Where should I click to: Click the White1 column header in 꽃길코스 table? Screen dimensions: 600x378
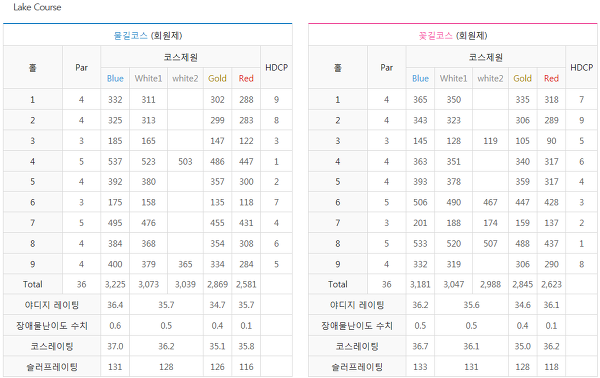click(453, 78)
